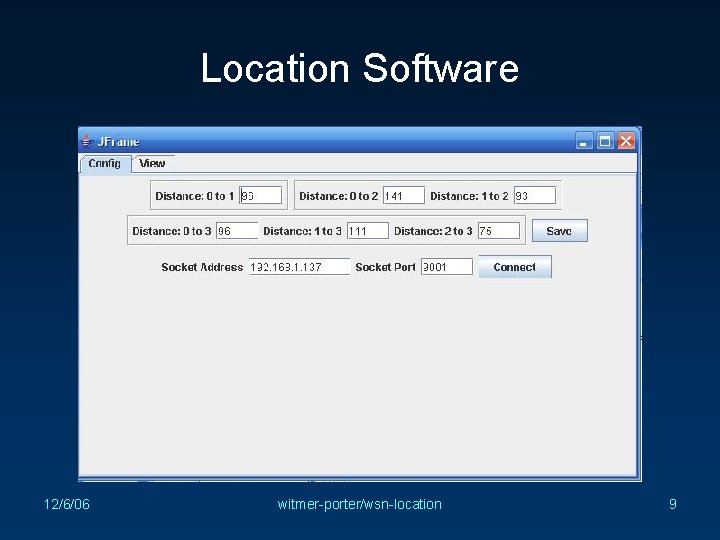Focus the Distance 1 to 3 field
The image size is (720, 540).
click(x=368, y=231)
